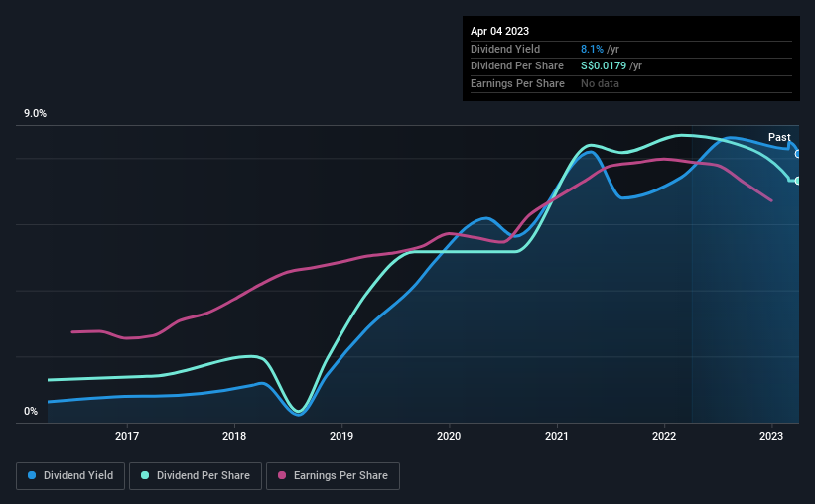Viewport: 815px width, 504px height.
Task: Select the 2020 label on the time axis
Action: coord(449,436)
